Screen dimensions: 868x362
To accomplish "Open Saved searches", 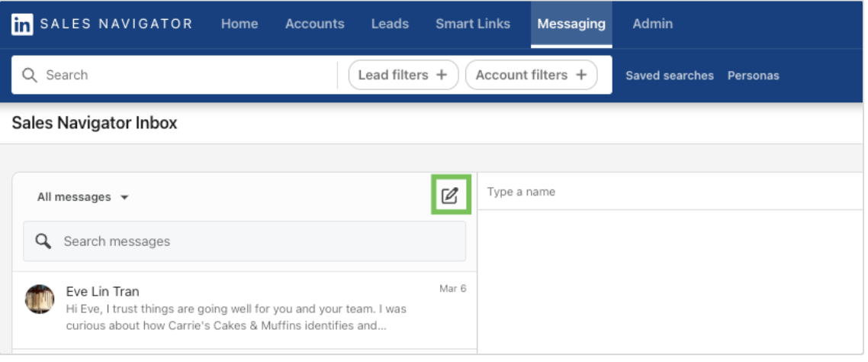I will (x=669, y=76).
